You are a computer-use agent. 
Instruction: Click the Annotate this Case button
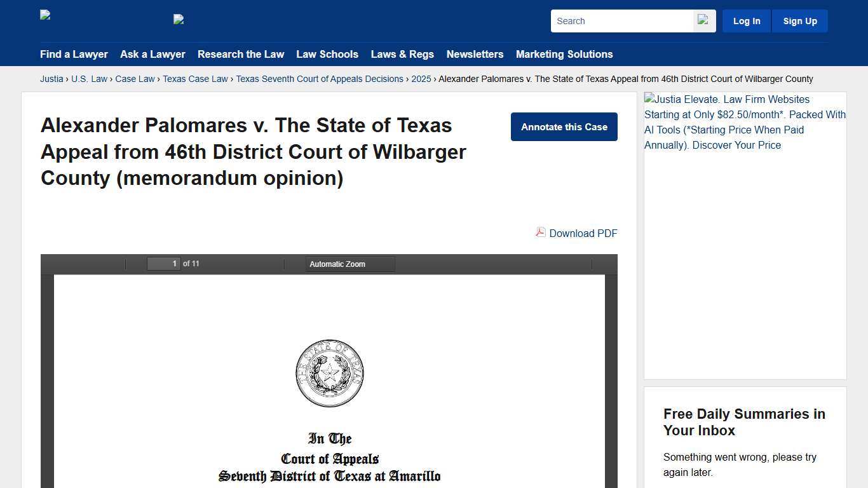point(564,126)
